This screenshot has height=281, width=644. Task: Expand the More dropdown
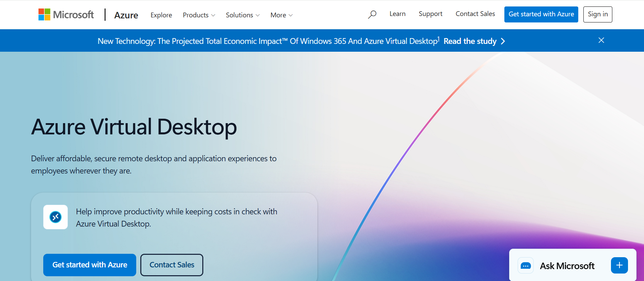coord(281,15)
